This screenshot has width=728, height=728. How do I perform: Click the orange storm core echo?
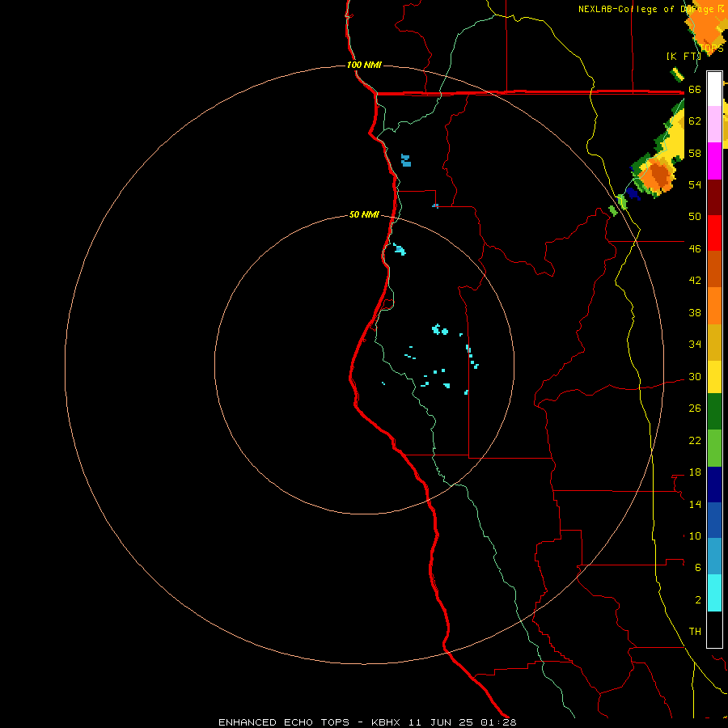click(x=658, y=174)
